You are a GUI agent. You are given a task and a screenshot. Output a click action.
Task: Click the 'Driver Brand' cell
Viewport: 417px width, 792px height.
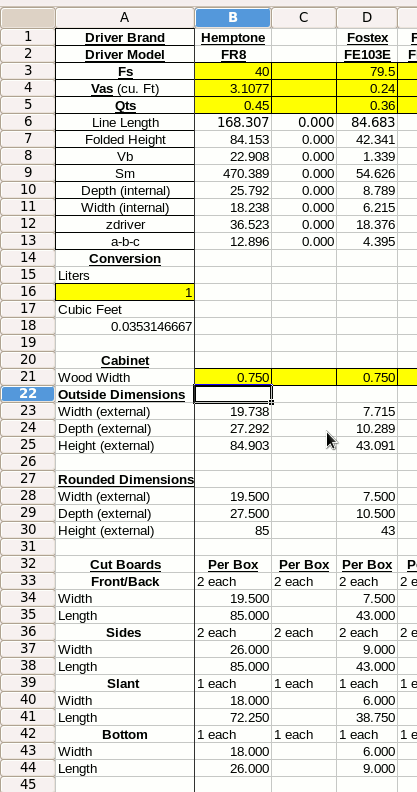(x=125, y=37)
